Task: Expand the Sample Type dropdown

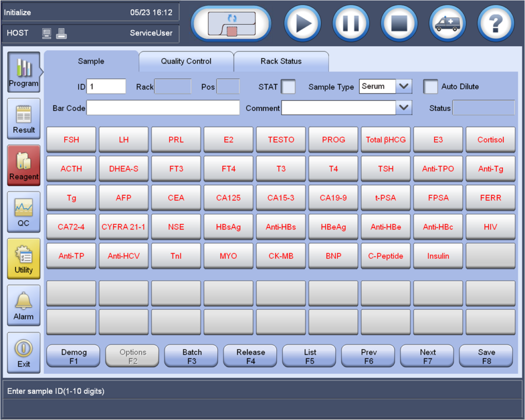Action: pos(404,87)
